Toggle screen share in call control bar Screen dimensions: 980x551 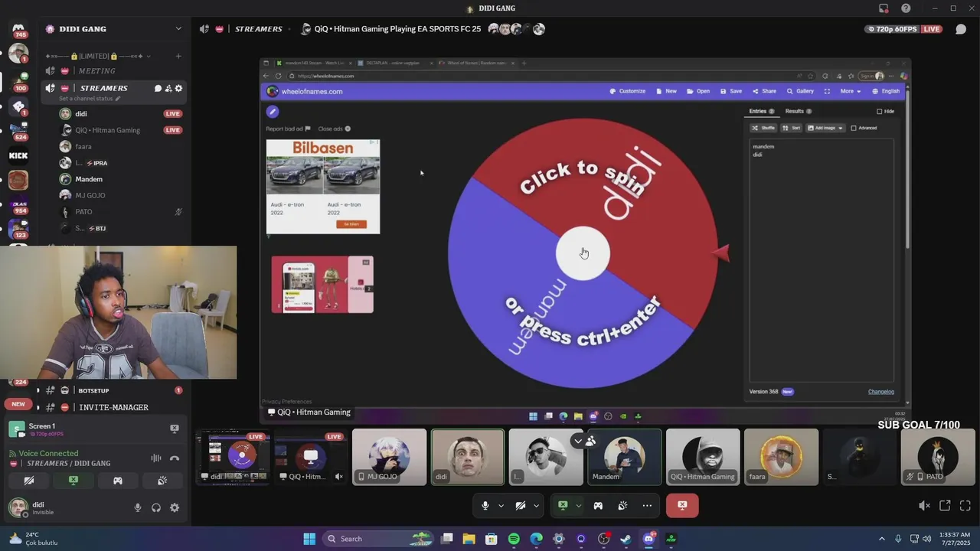tap(563, 505)
